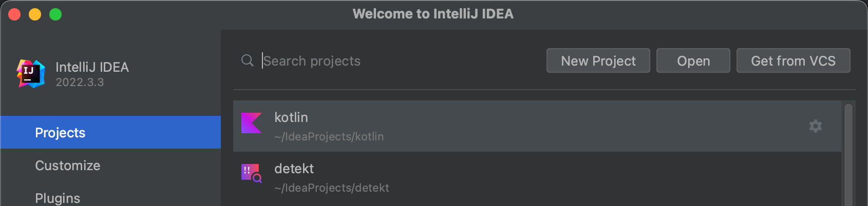Close the Welcome window with red button
The height and width of the screenshot is (206, 868).
coord(14,14)
